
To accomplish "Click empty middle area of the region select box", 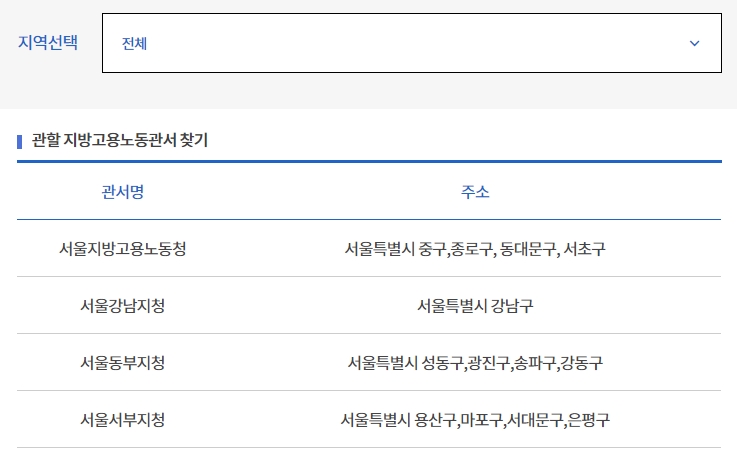I will (414, 43).
